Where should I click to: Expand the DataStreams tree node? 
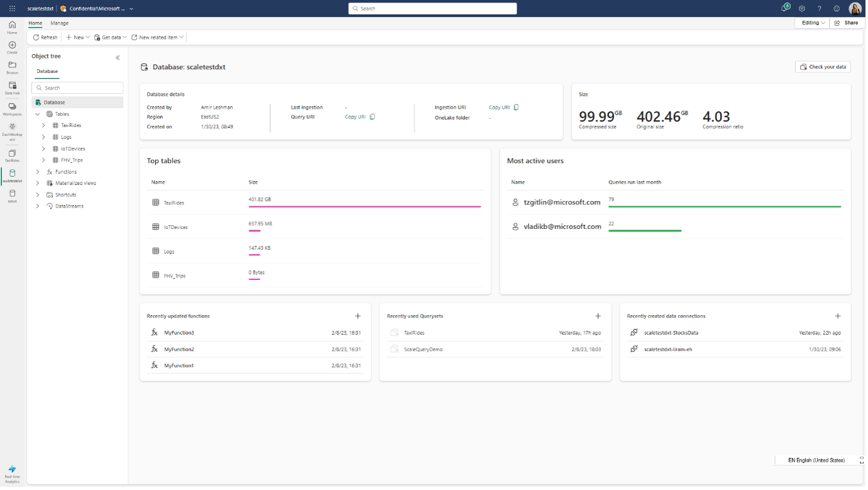point(38,206)
